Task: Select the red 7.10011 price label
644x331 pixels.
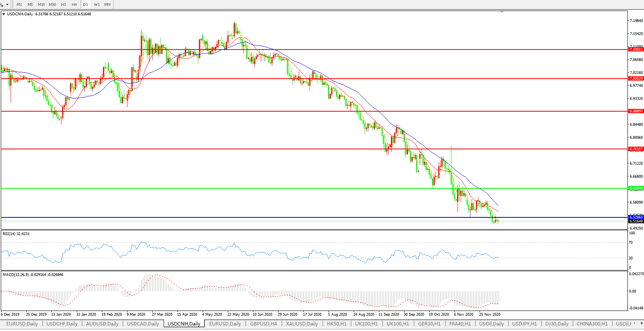Action: pyautogui.click(x=636, y=50)
